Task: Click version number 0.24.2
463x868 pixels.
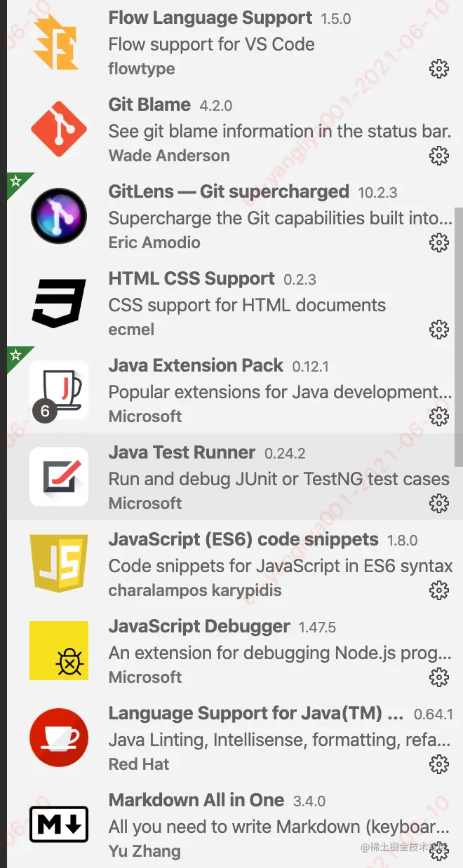Action: 285,454
